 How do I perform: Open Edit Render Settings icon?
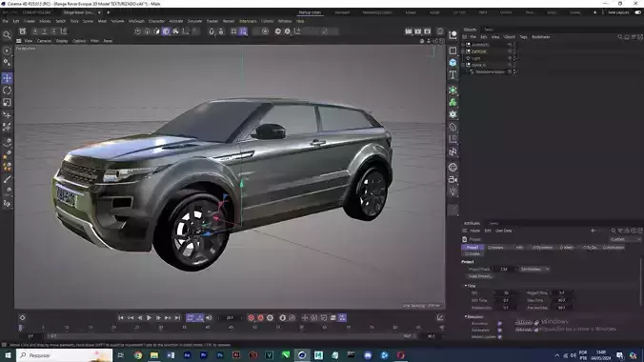428,31
